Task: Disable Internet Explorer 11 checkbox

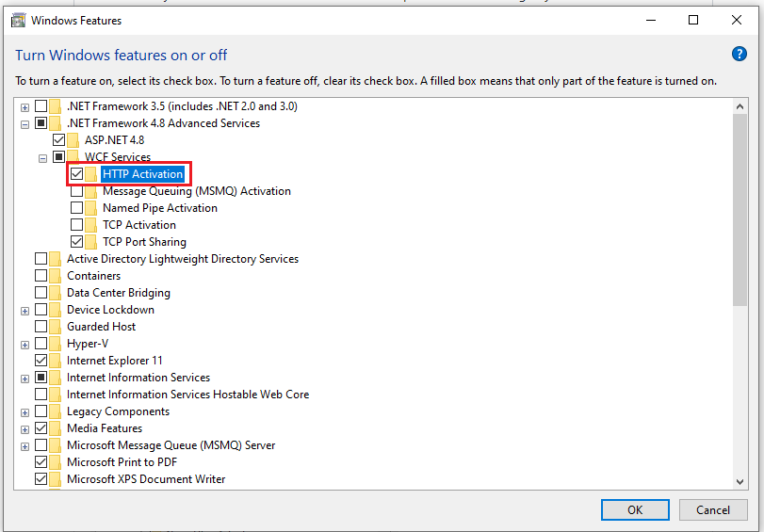Action: point(41,361)
